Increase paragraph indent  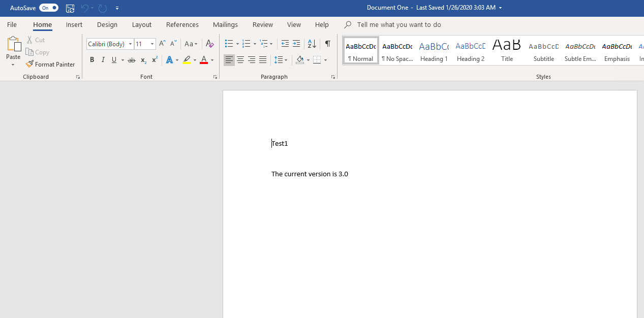(x=296, y=44)
